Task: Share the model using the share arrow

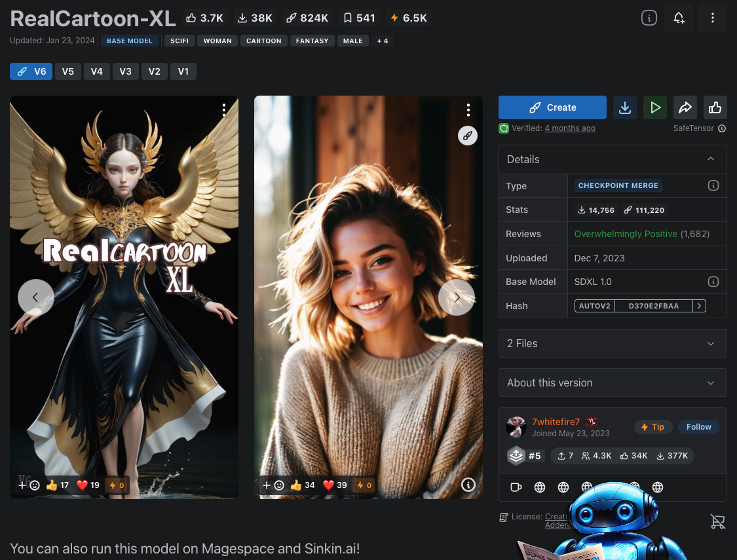Action: [x=685, y=107]
